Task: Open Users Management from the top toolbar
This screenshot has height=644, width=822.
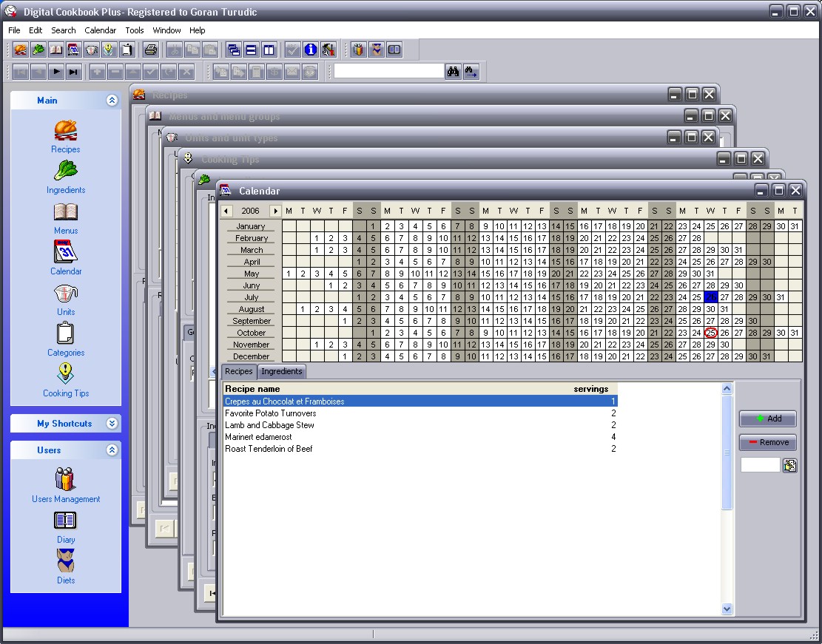Action: [359, 50]
